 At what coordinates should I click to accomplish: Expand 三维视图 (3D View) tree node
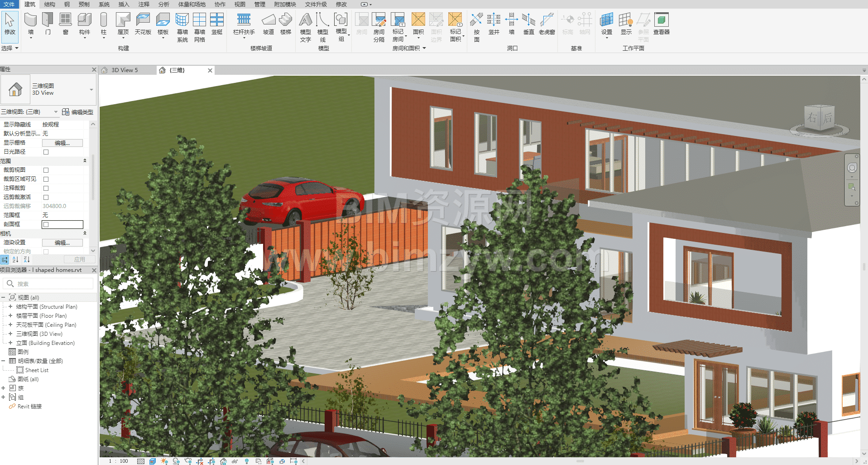click(x=10, y=334)
